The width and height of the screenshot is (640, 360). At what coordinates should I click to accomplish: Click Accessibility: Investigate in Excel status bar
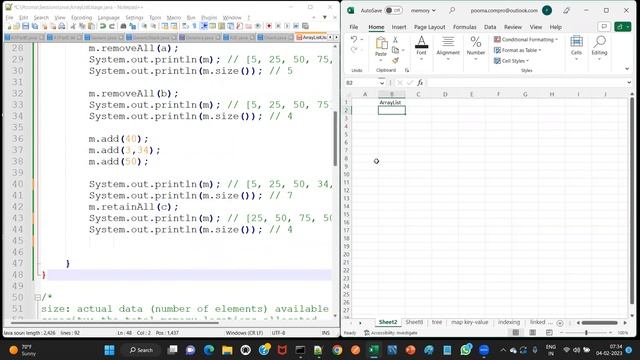click(x=391, y=333)
